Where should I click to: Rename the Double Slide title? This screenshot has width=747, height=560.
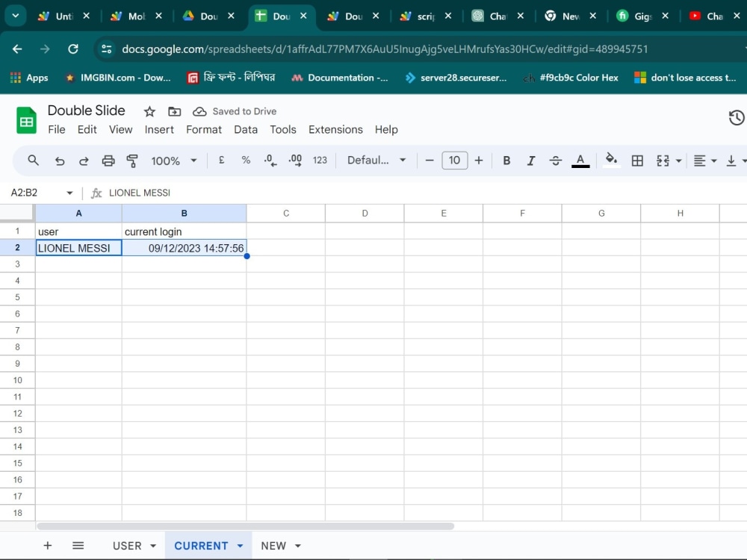tap(86, 111)
